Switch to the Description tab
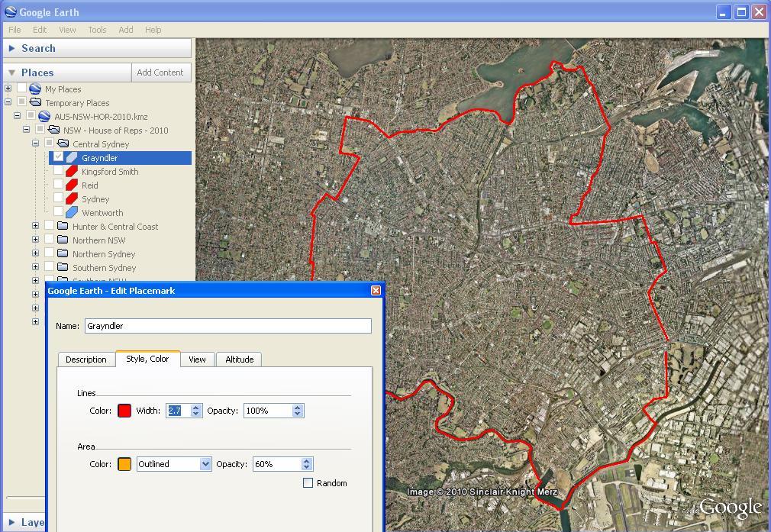Screen dimensions: 771x532 tap(86, 360)
